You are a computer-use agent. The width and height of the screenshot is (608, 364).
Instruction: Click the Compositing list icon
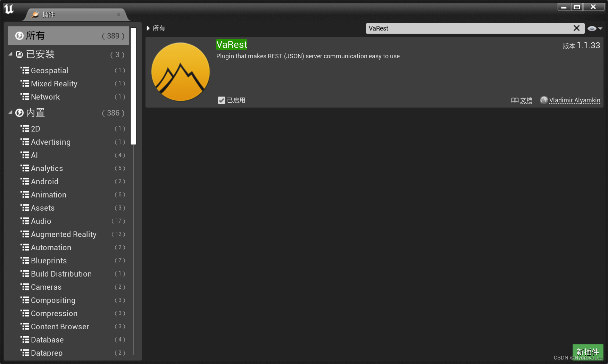click(25, 300)
